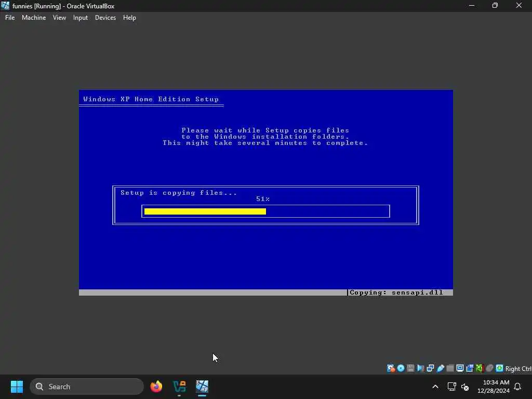Viewport: 532px width, 399px height.
Task: Click the USB devices indicator icon
Action: [x=441, y=368]
